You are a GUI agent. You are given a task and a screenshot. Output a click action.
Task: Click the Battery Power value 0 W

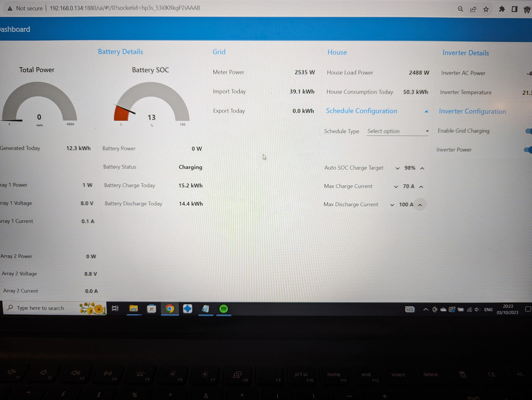point(197,149)
